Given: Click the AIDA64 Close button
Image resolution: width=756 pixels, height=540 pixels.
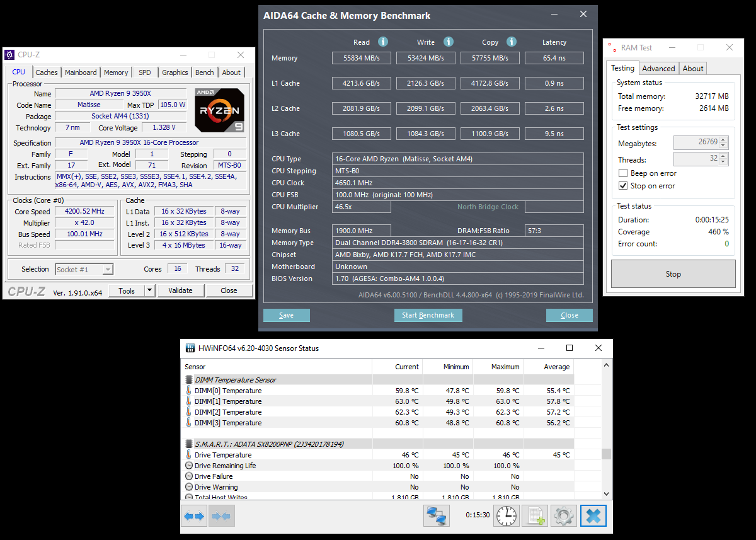Looking at the screenshot, I should 570,315.
